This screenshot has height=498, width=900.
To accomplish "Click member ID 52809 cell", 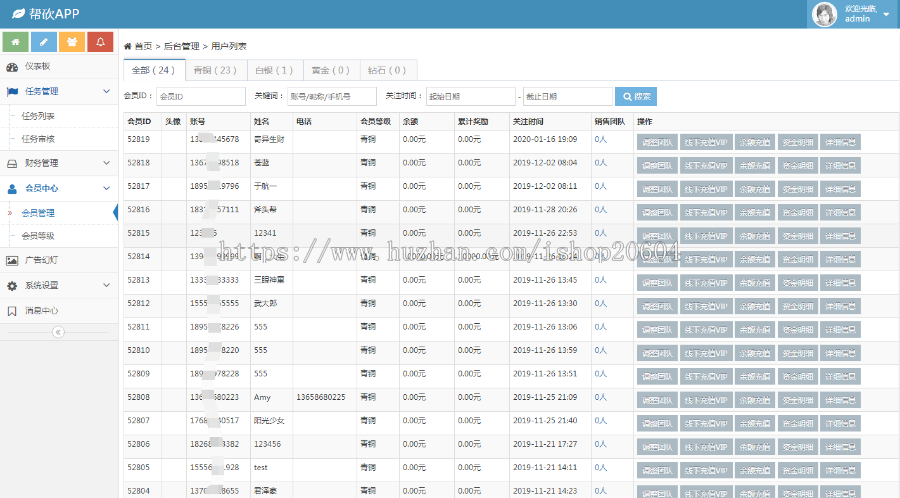I will click(138, 374).
